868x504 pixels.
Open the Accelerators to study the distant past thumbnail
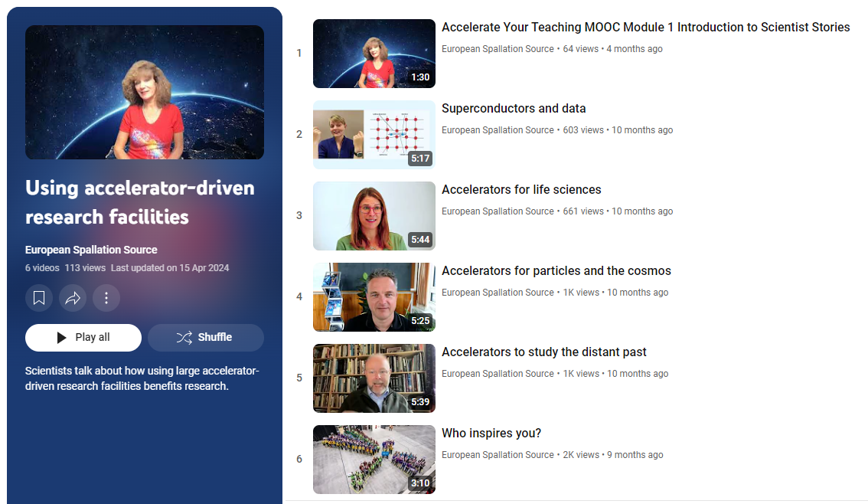pos(374,378)
